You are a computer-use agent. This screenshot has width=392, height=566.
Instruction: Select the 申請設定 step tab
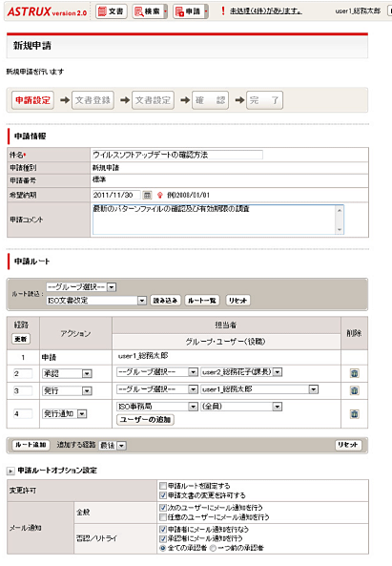click(32, 100)
